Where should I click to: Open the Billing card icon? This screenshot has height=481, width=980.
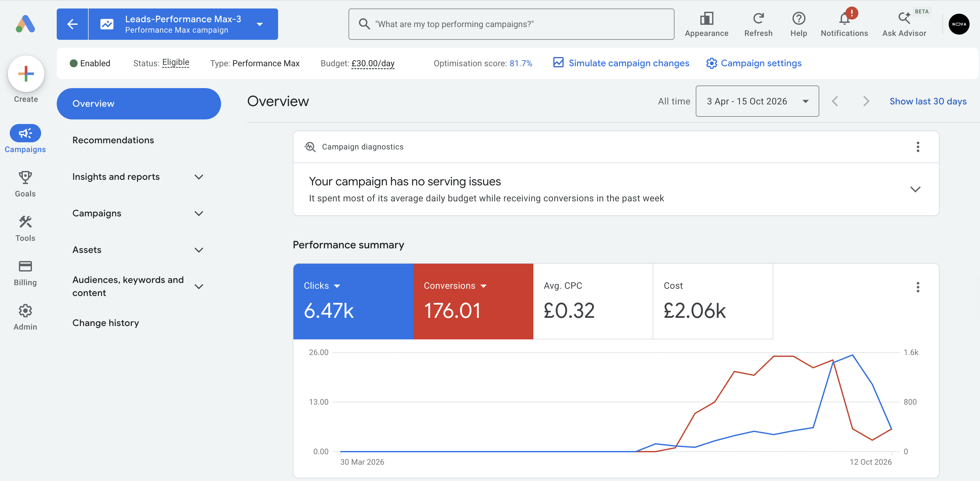(25, 266)
